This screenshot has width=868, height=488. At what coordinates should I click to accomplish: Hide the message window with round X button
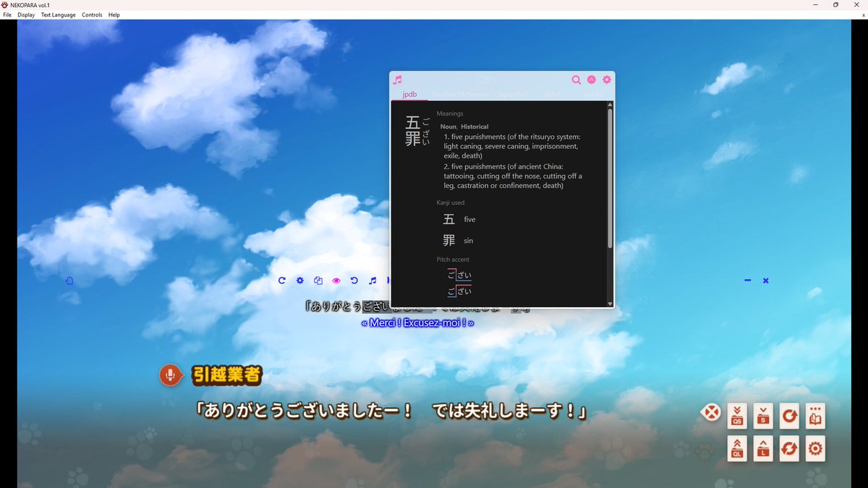tap(712, 413)
